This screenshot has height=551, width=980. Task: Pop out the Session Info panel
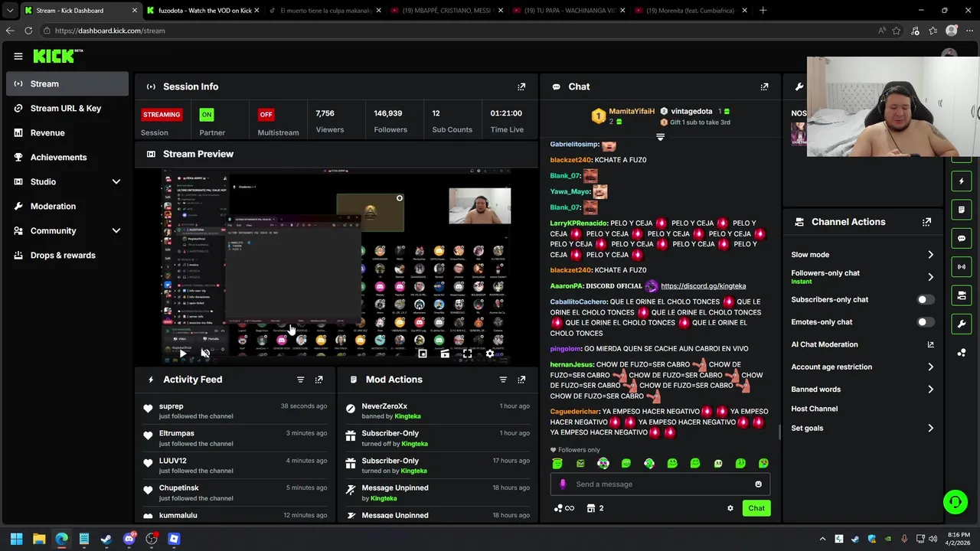pyautogui.click(x=521, y=86)
